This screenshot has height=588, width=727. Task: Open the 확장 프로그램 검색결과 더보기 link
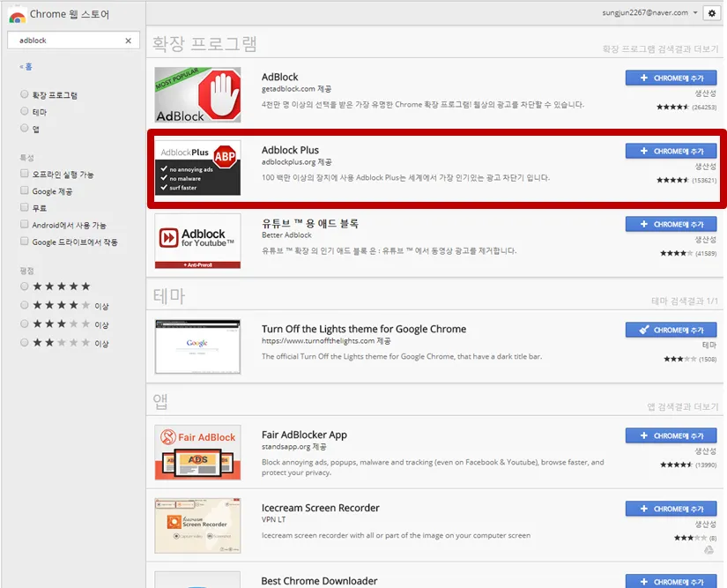[660, 49]
